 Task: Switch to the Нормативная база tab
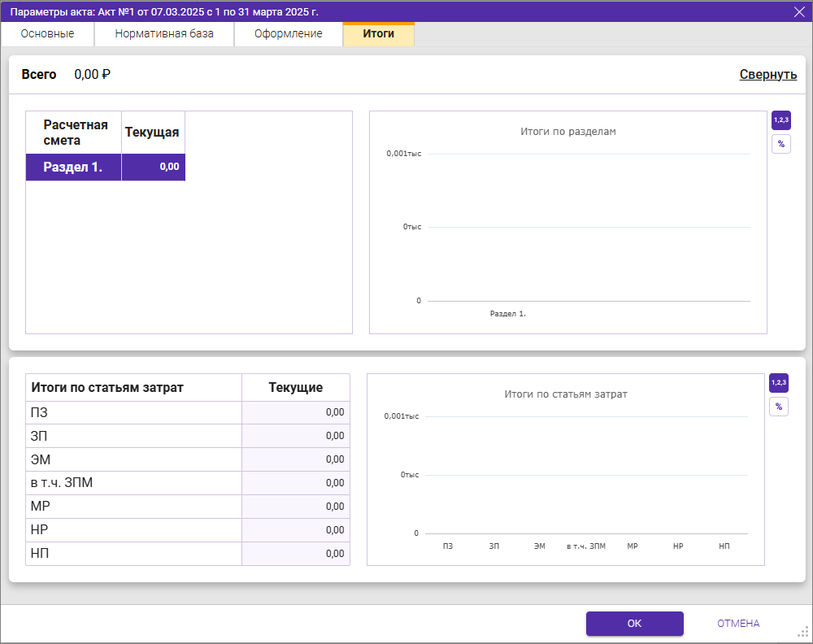click(x=164, y=34)
